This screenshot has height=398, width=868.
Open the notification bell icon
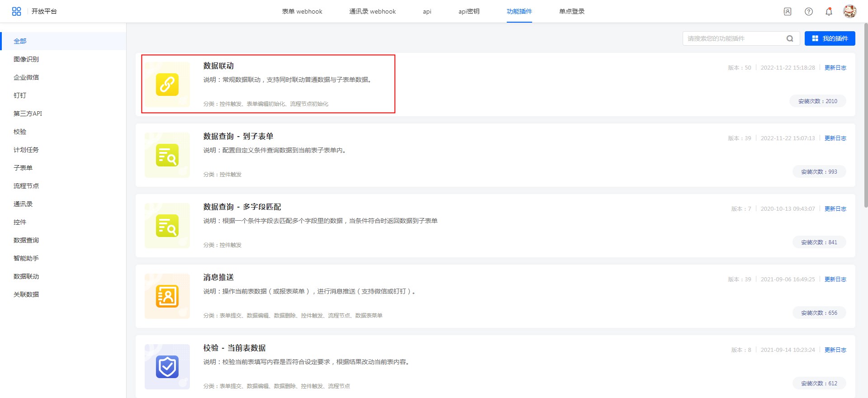(829, 12)
